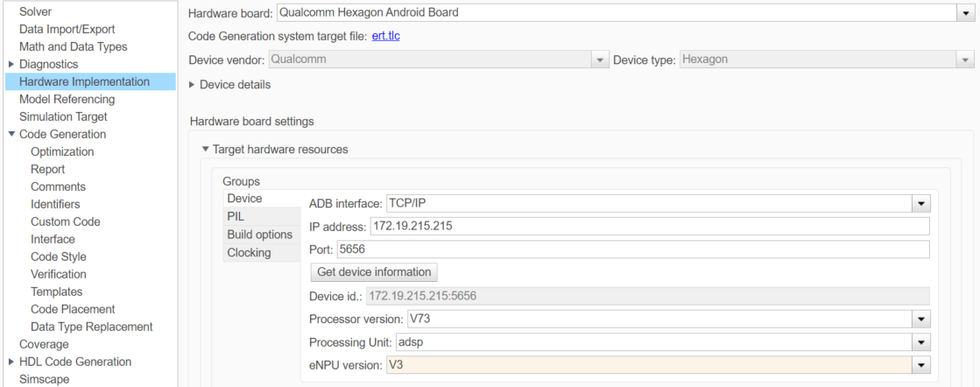The height and width of the screenshot is (387, 980).
Task: Select Solver in the configuration tree
Action: click(35, 11)
